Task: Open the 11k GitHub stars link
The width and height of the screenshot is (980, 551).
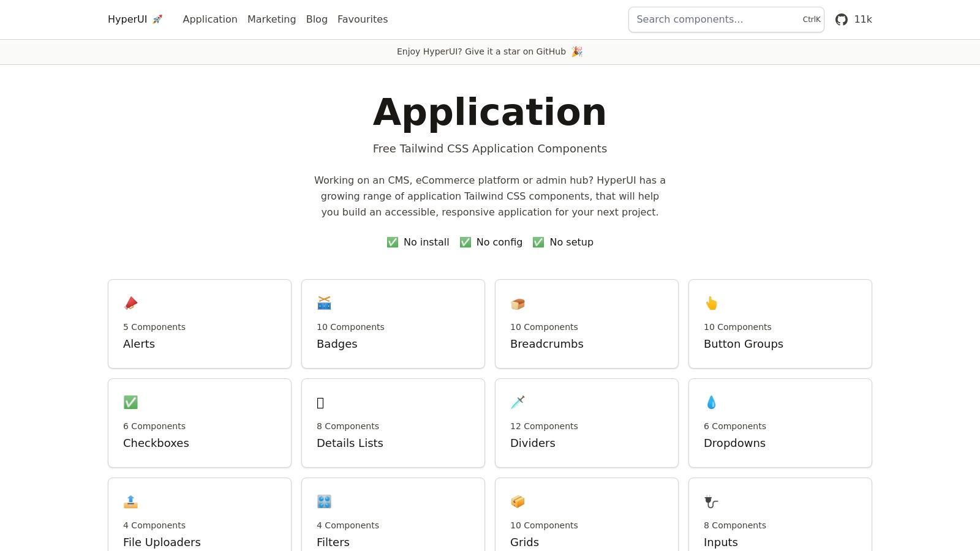Action: (854, 20)
